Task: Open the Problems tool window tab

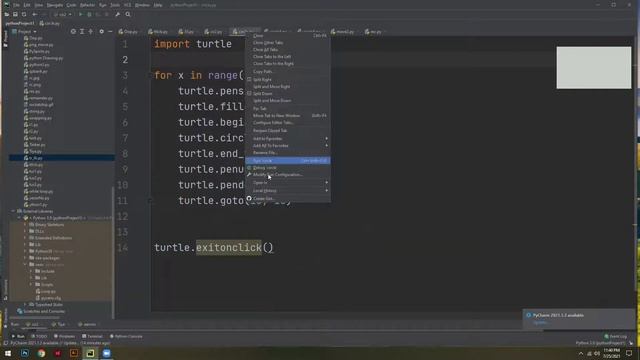Action: coord(64,336)
